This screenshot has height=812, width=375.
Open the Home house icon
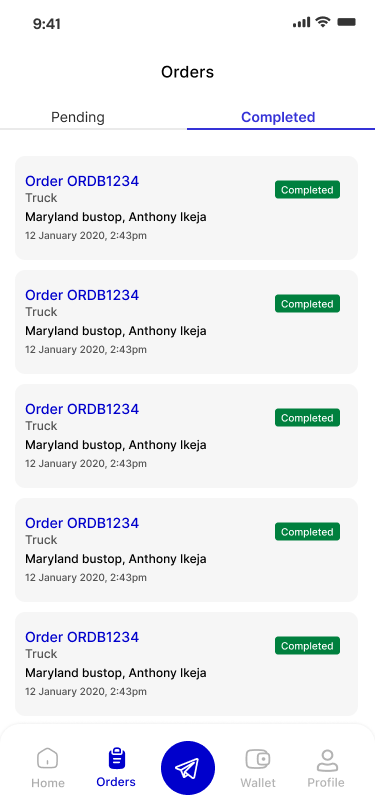pyautogui.click(x=47, y=759)
